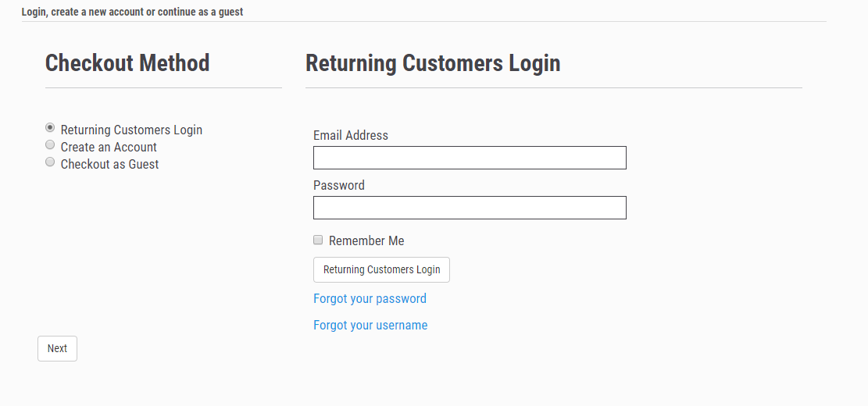
Task: Tick the Remember Me checkbox
Action: click(318, 240)
